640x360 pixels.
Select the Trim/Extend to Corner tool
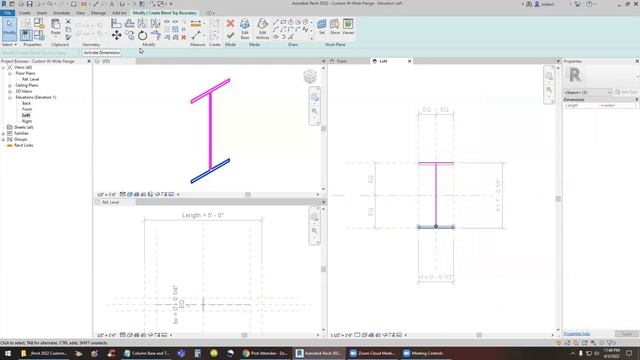[156, 36]
